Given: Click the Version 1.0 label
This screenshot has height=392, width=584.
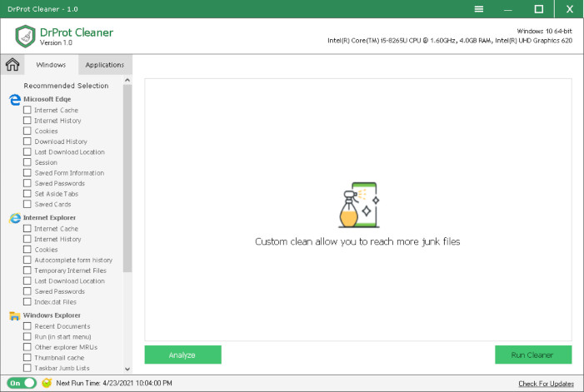Looking at the screenshot, I should [56, 42].
